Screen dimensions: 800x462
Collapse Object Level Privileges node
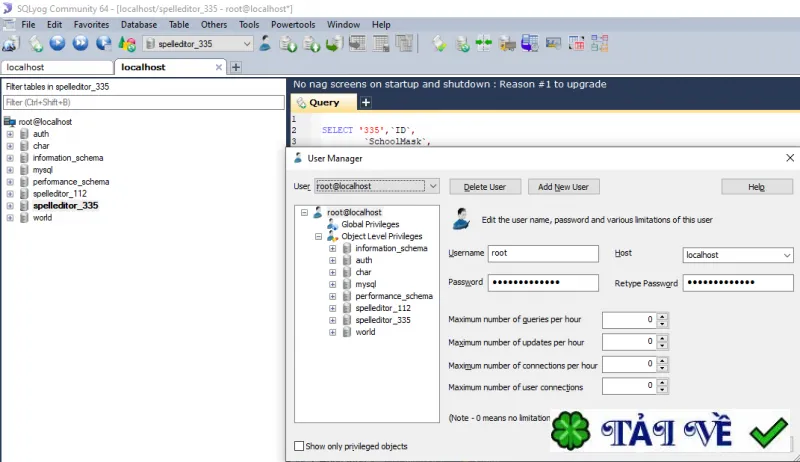point(318,237)
